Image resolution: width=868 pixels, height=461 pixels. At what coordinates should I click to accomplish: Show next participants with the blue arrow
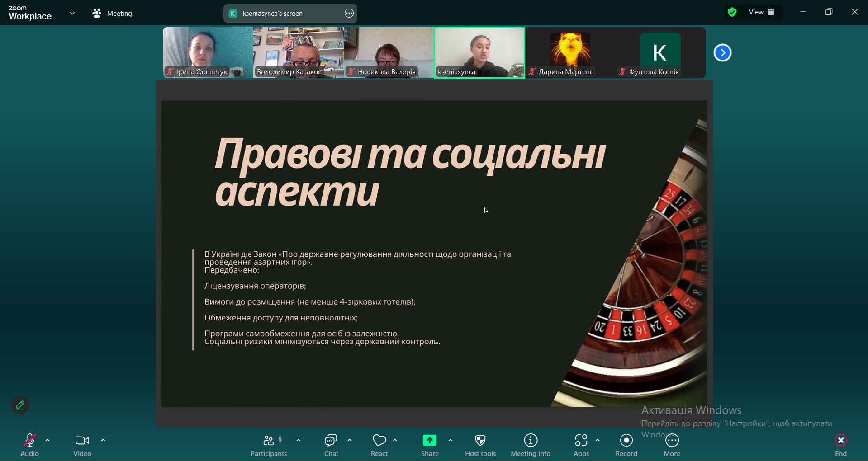[x=722, y=53]
